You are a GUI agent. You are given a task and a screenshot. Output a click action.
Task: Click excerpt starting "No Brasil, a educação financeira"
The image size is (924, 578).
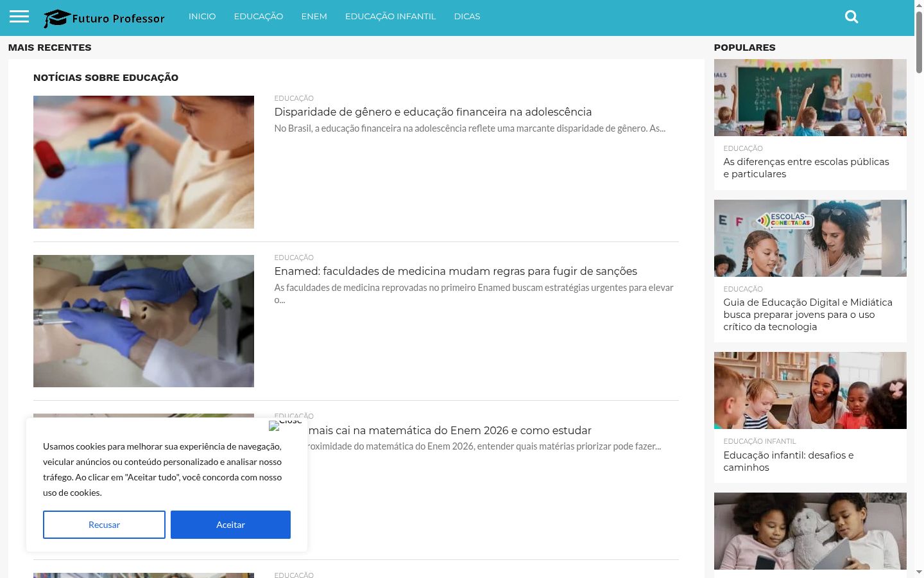click(x=470, y=128)
